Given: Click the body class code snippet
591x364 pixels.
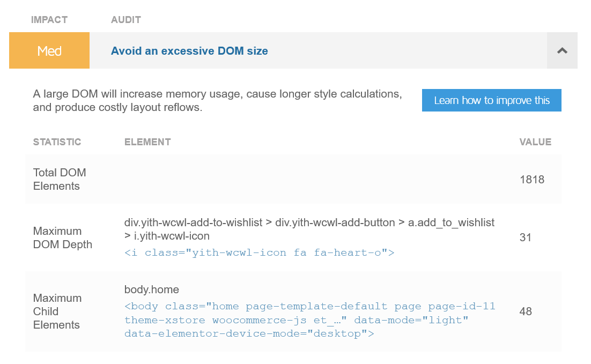Looking at the screenshot, I should [x=310, y=320].
